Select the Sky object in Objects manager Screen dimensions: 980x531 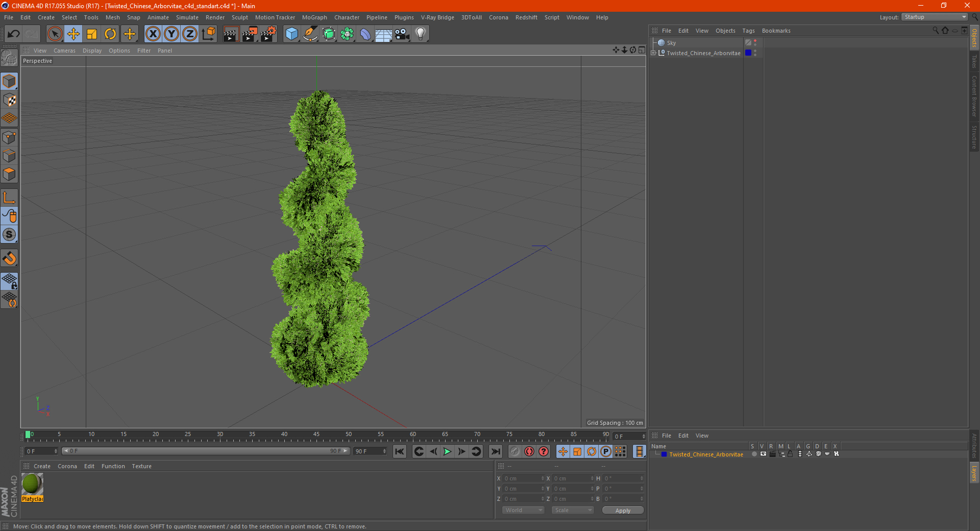pos(671,43)
